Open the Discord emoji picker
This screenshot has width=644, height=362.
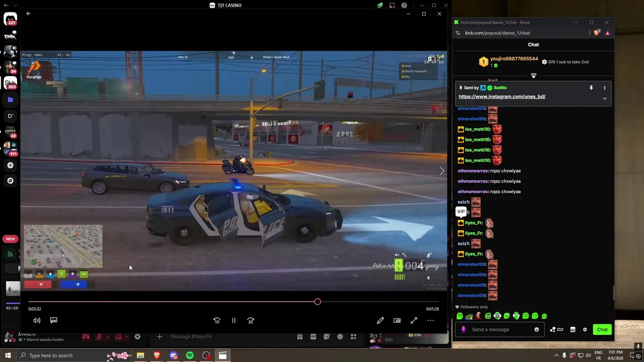point(340,337)
